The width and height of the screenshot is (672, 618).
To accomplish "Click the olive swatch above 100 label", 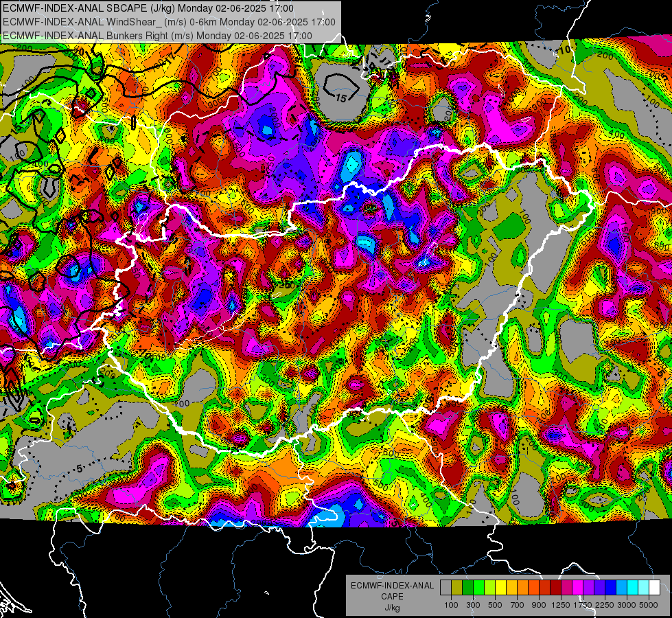I will pos(457,587).
